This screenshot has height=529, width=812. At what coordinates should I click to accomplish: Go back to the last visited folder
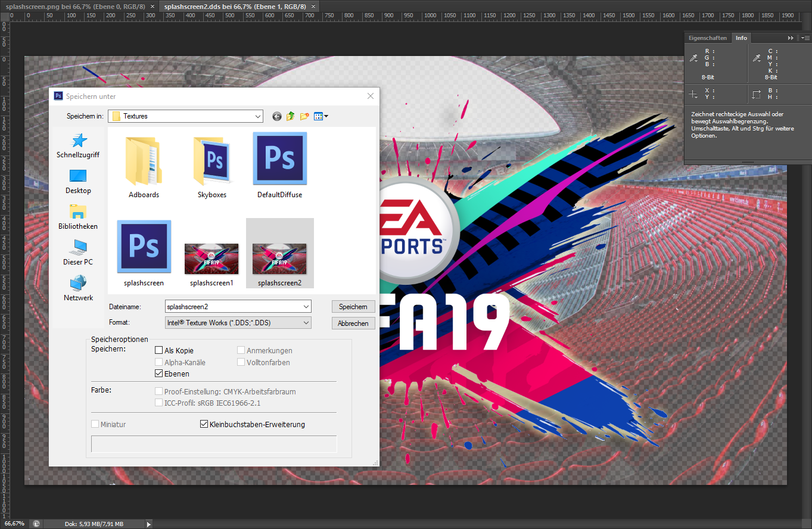[x=277, y=116]
